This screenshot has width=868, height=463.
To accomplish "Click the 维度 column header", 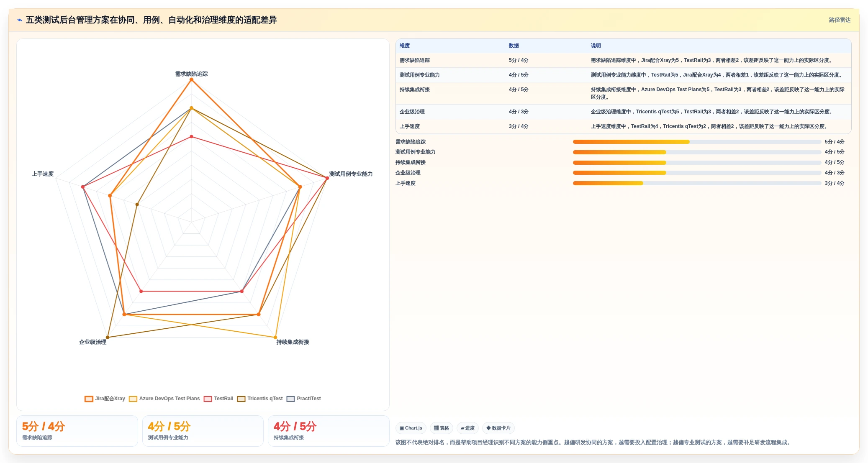I will click(x=405, y=46).
